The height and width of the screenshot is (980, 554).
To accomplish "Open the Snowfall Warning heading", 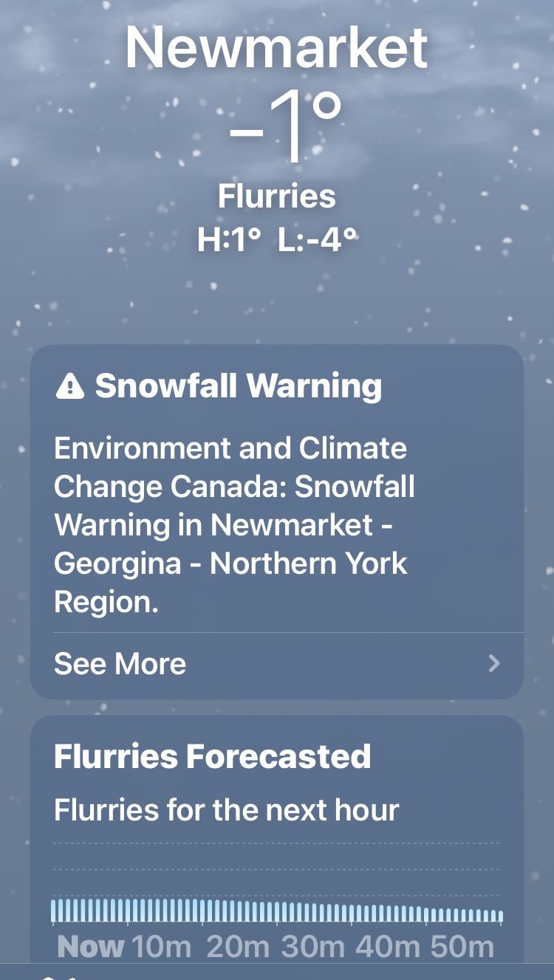I will [x=239, y=386].
